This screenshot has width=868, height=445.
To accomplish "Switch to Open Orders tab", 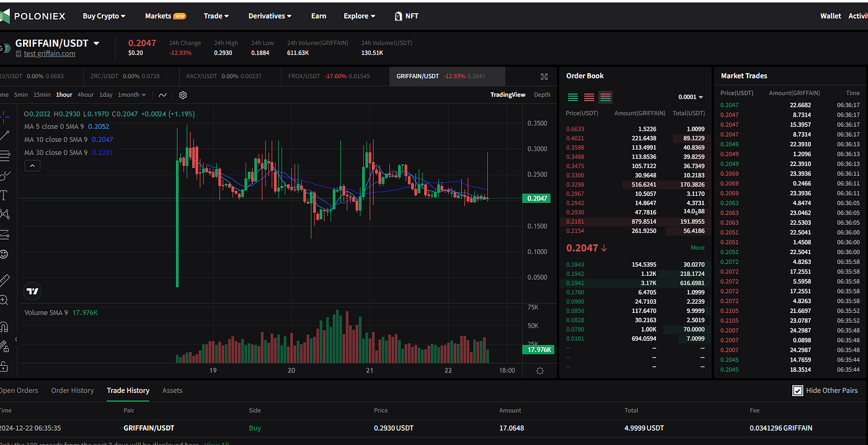I will click(19, 390).
